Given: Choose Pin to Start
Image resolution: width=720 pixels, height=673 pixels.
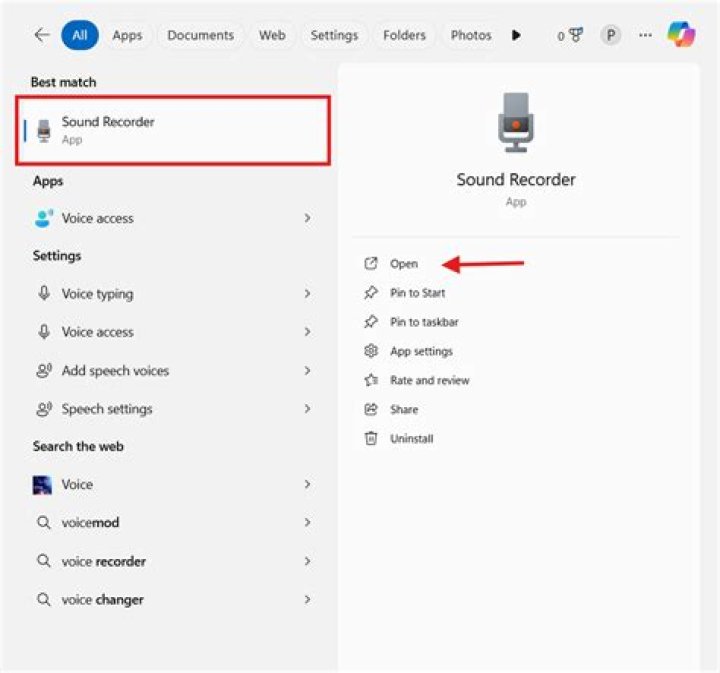Looking at the screenshot, I should coord(417,293).
